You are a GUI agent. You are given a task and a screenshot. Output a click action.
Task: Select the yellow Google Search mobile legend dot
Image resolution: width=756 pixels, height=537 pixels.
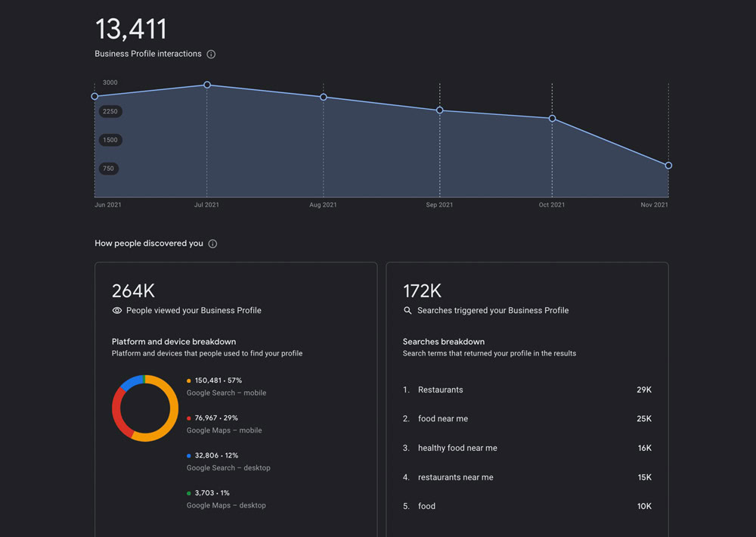coord(187,380)
